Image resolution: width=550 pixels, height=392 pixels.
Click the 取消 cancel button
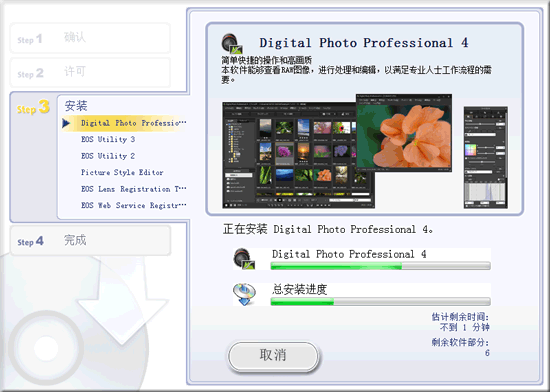[273, 356]
